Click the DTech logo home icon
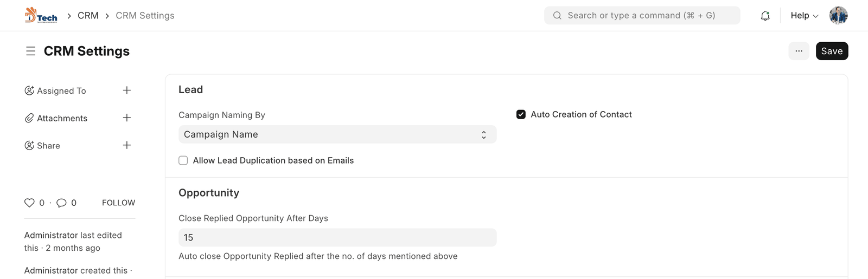Viewport: 868px width, 279px height. pyautogui.click(x=41, y=15)
